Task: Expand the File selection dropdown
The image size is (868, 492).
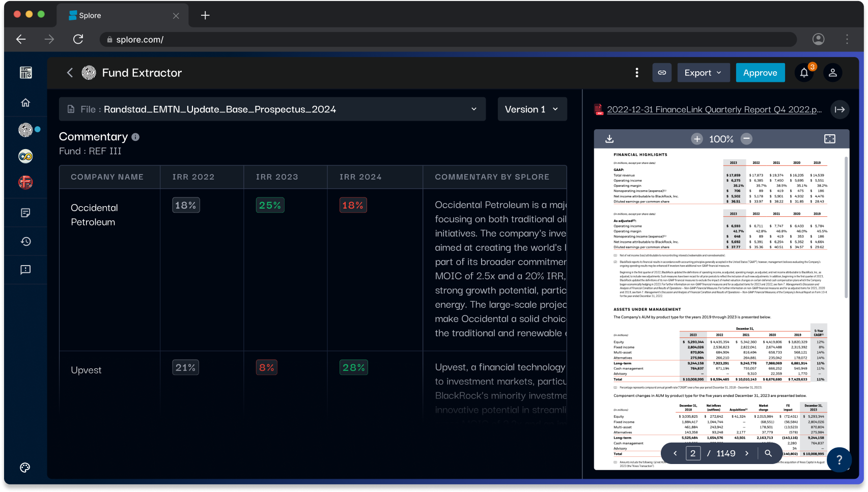Action: tap(272, 109)
